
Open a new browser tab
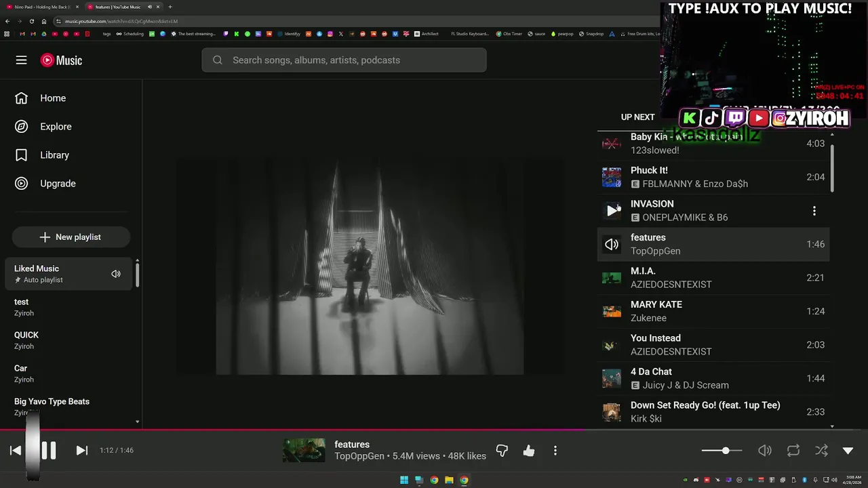[170, 7]
